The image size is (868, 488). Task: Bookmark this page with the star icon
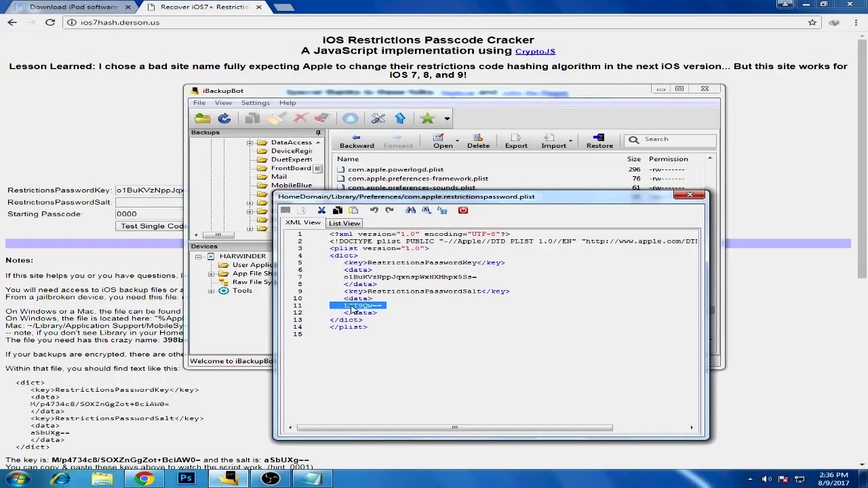pos(812,22)
